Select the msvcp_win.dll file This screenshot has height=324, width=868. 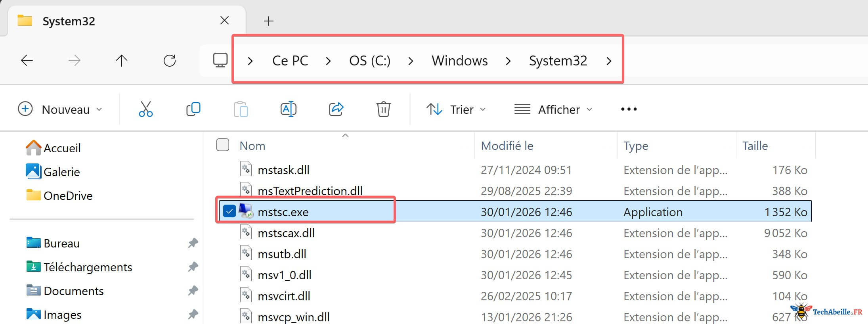(294, 317)
